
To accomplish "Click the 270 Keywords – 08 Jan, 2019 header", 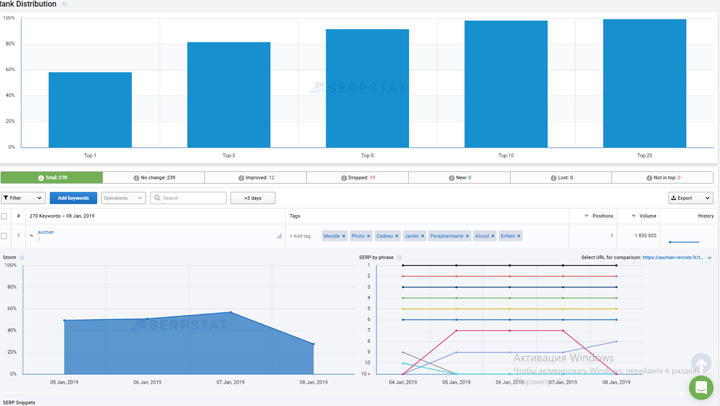I will pos(62,216).
